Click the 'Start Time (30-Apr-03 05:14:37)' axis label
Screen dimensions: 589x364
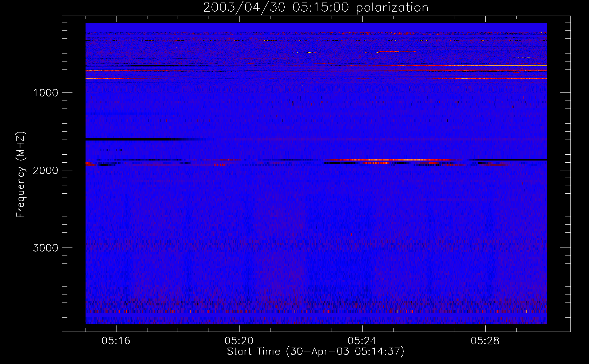point(316,352)
